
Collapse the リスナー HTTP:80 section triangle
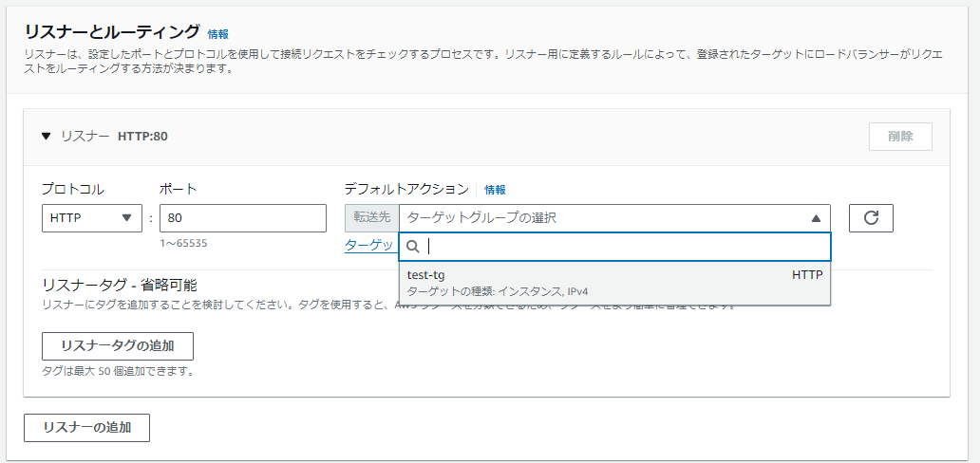[46, 137]
